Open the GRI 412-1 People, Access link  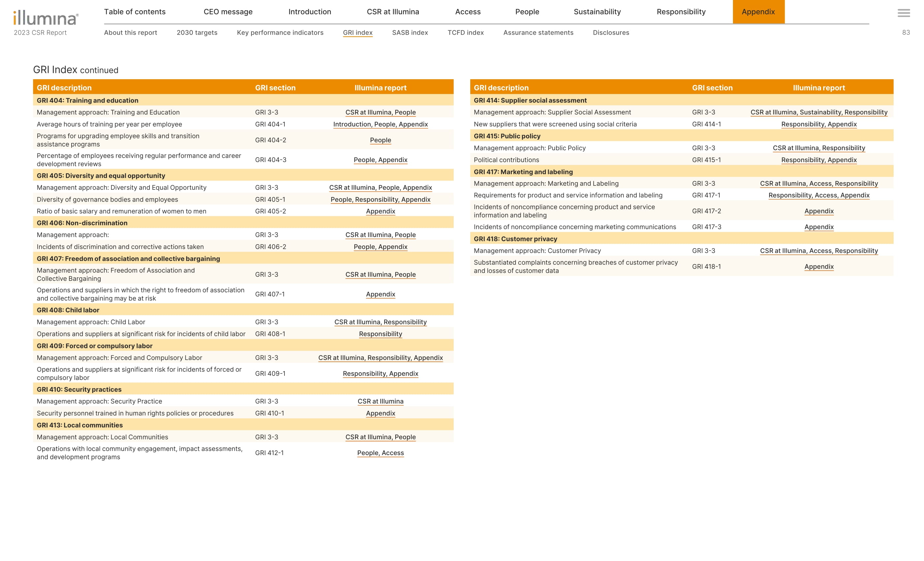click(x=380, y=453)
